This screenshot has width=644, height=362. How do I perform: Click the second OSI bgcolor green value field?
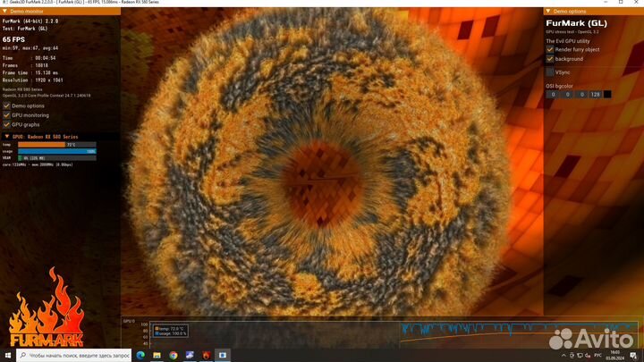[x=568, y=95]
